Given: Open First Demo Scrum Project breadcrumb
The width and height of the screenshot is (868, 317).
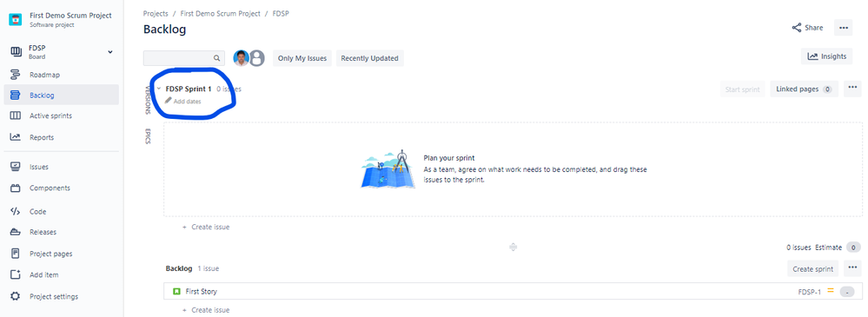Looking at the screenshot, I should (x=221, y=13).
